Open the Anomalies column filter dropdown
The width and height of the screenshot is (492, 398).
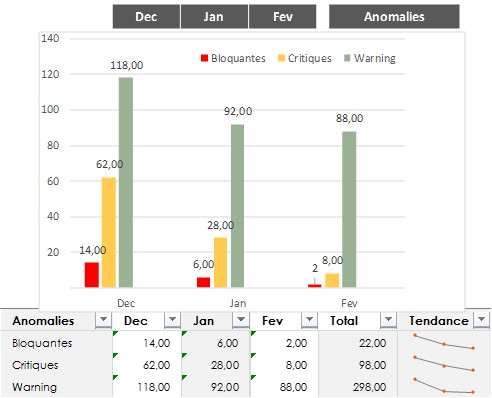(103, 320)
